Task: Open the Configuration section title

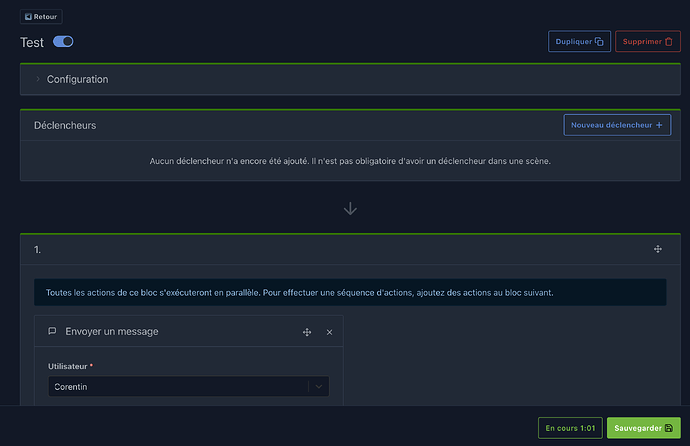Action: point(77,79)
